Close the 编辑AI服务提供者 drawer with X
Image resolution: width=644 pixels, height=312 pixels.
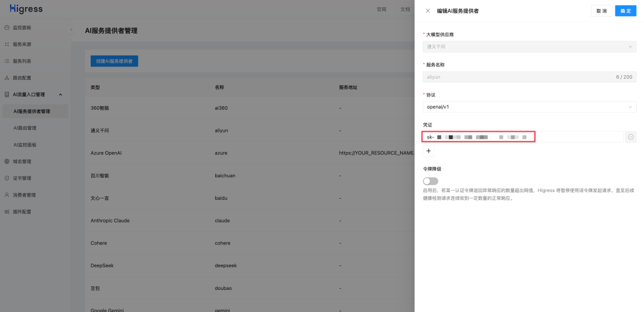428,11
